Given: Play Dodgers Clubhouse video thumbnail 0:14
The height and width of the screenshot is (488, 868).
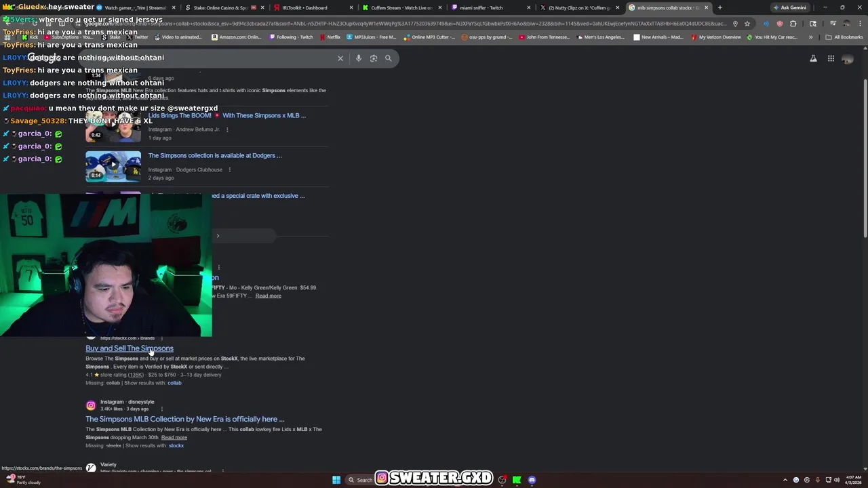Looking at the screenshot, I should coord(113,167).
